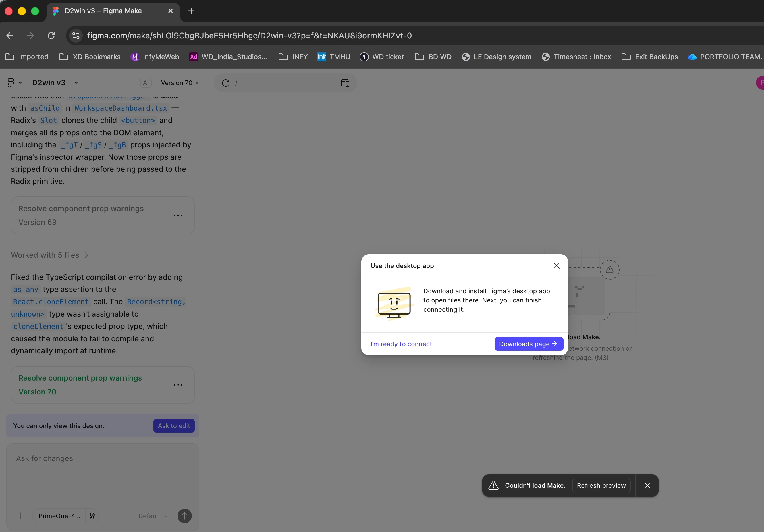Open the PrimeOne settings sliders icon
The height and width of the screenshot is (532, 764).
point(92,516)
